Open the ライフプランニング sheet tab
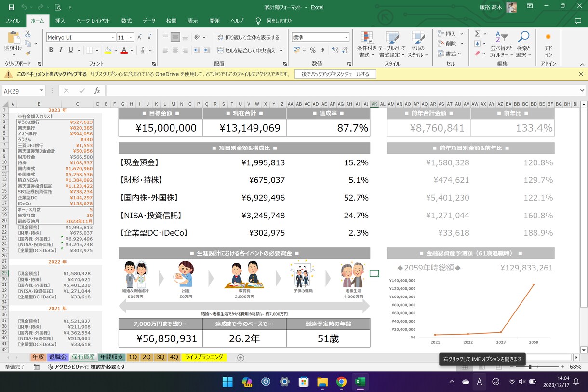 (204, 357)
